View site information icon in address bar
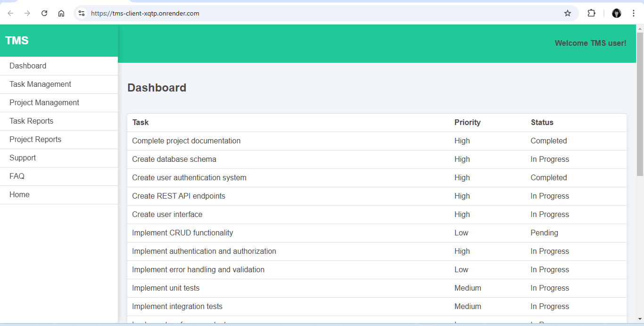Image resolution: width=644 pixels, height=326 pixels. coord(82,13)
